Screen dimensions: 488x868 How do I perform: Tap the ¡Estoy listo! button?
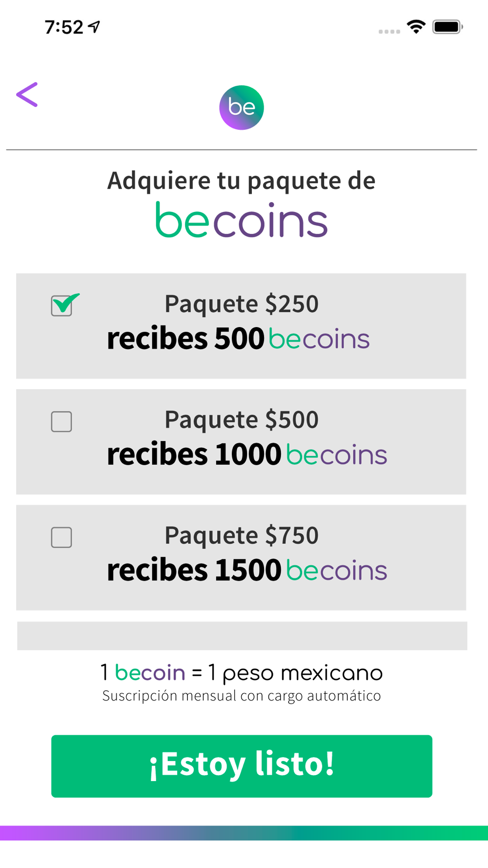(242, 766)
